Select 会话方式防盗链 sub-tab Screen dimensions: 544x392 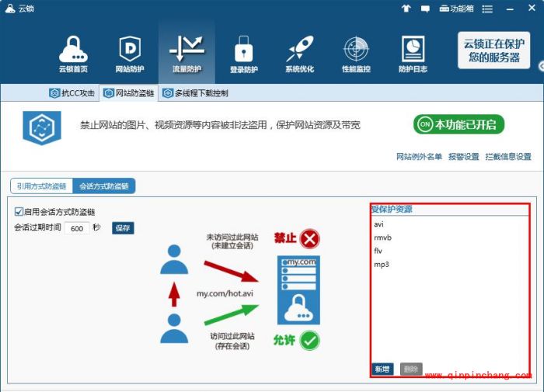[103, 186]
